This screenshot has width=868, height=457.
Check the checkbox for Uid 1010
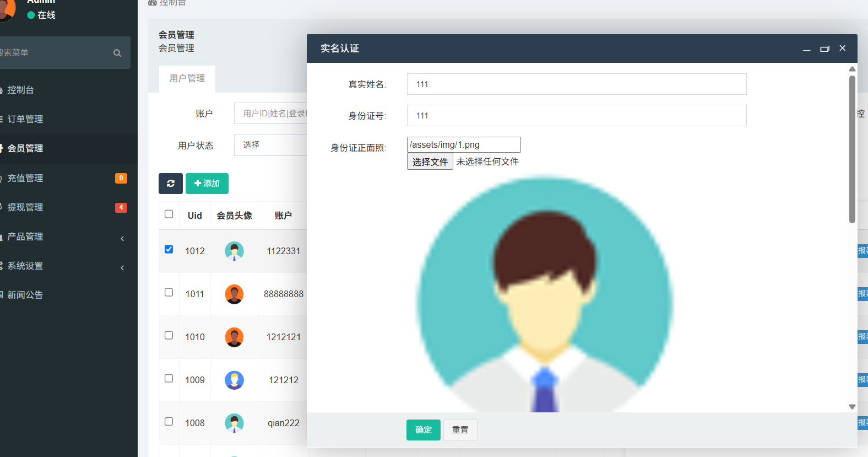[x=169, y=335]
